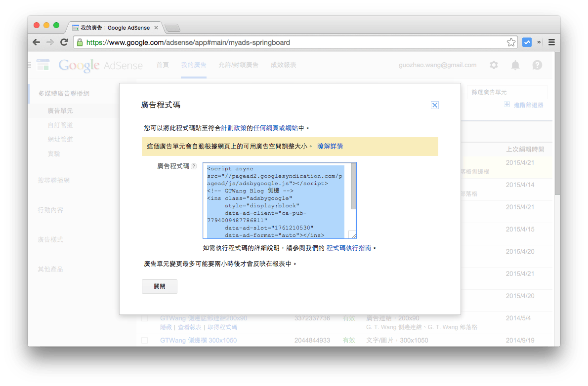Close the ad code dialog with X icon
The image size is (588, 386).
(435, 105)
